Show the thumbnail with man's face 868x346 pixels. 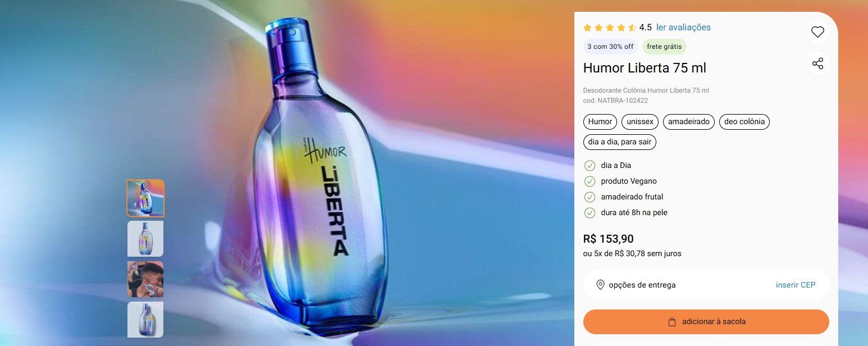145,279
